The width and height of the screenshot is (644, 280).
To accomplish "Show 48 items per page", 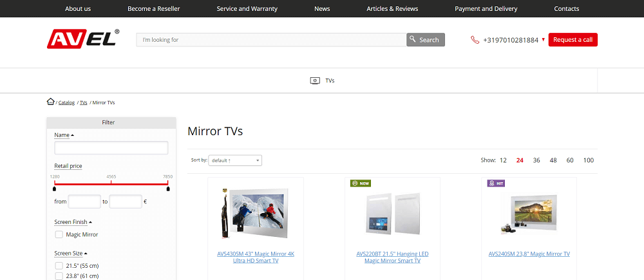I will click(553, 160).
